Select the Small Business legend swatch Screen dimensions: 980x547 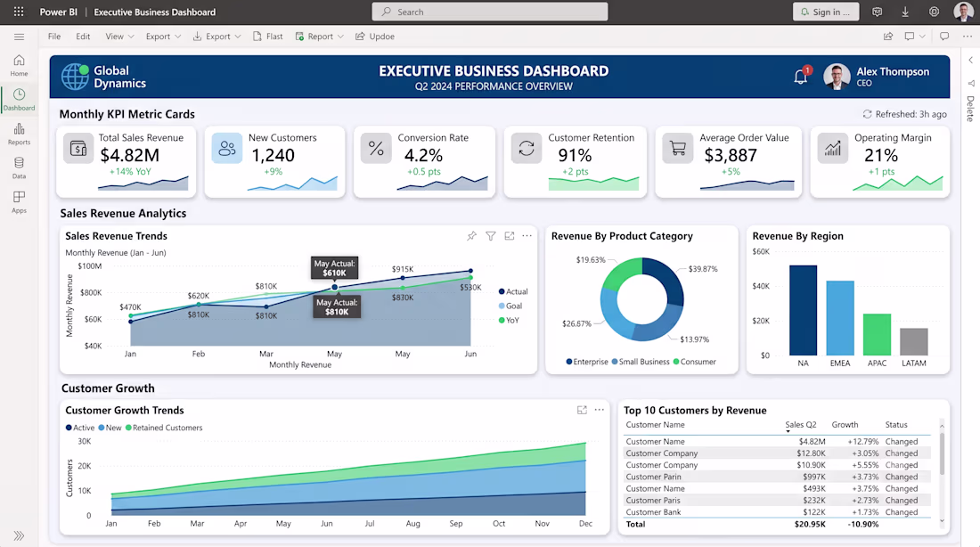(x=615, y=362)
